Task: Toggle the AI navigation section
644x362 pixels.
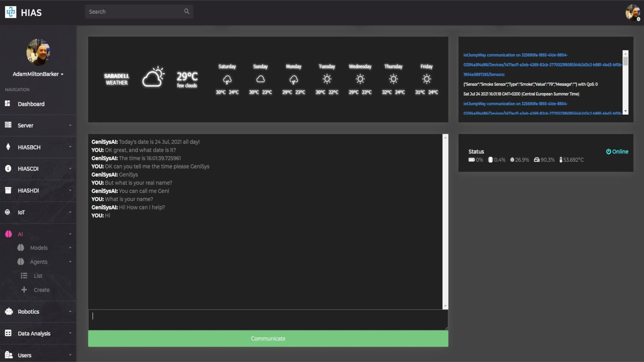Action: 38,234
